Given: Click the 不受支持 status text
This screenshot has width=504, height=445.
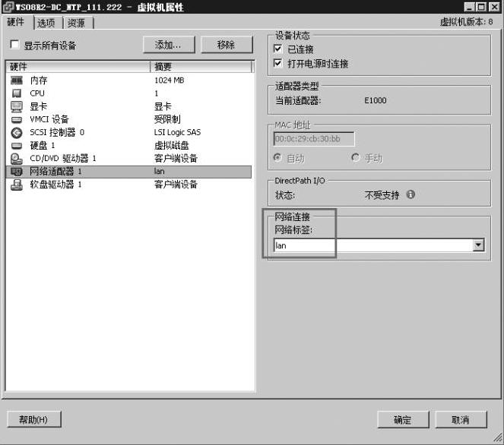Looking at the screenshot, I should [382, 195].
